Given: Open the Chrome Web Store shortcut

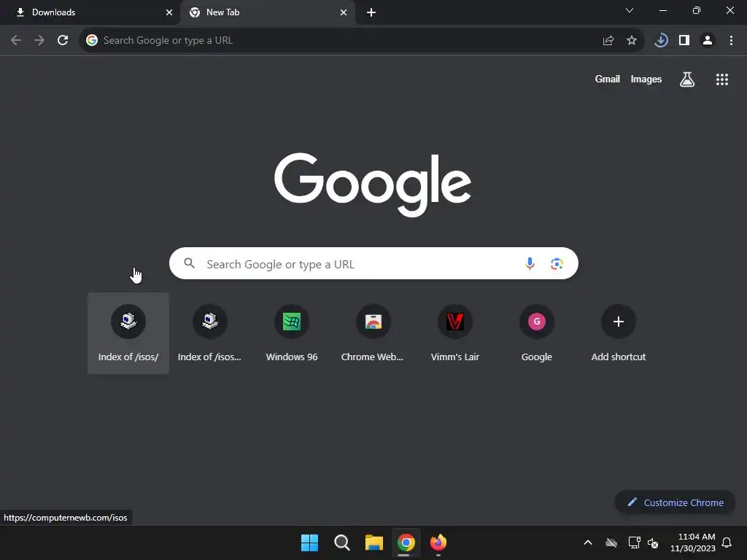Looking at the screenshot, I should 373,333.
